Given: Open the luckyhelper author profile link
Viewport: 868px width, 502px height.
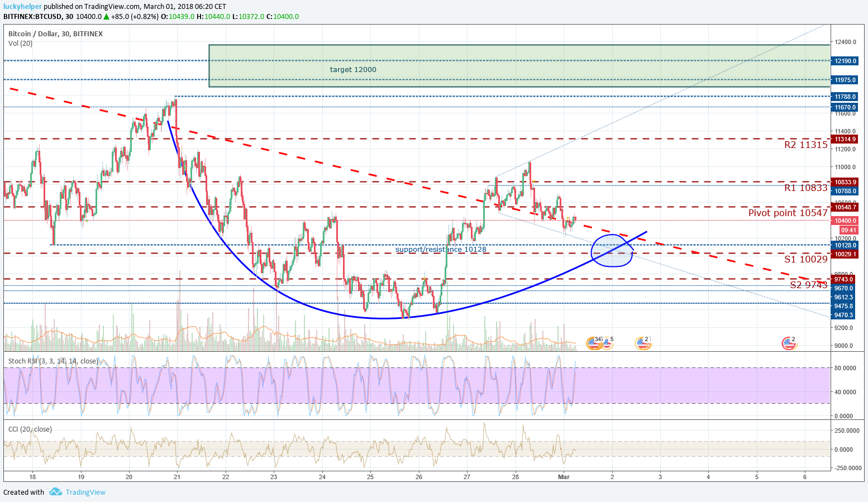Looking at the screenshot, I should [x=22, y=7].
